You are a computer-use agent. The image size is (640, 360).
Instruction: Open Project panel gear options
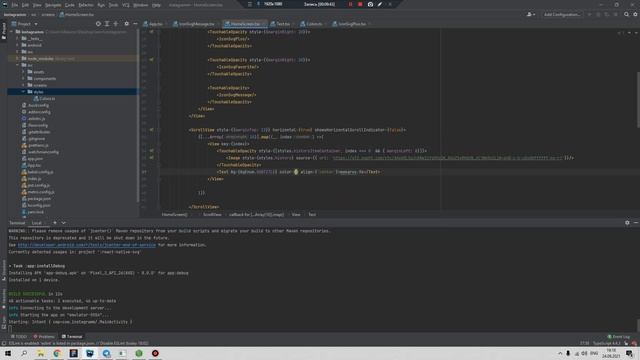[127, 24]
